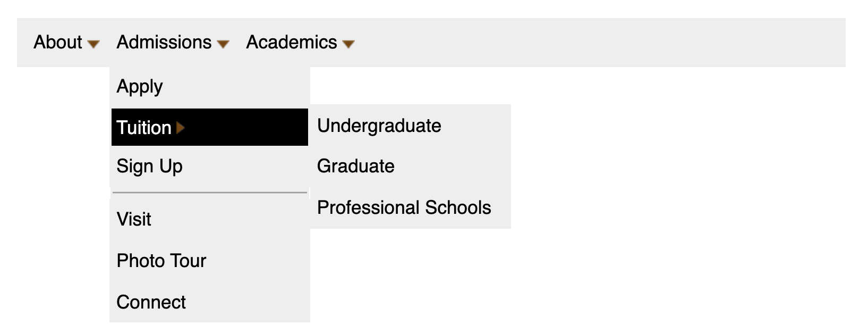Select Connect at the menu bottom
The width and height of the screenshot is (868, 333).
click(151, 302)
